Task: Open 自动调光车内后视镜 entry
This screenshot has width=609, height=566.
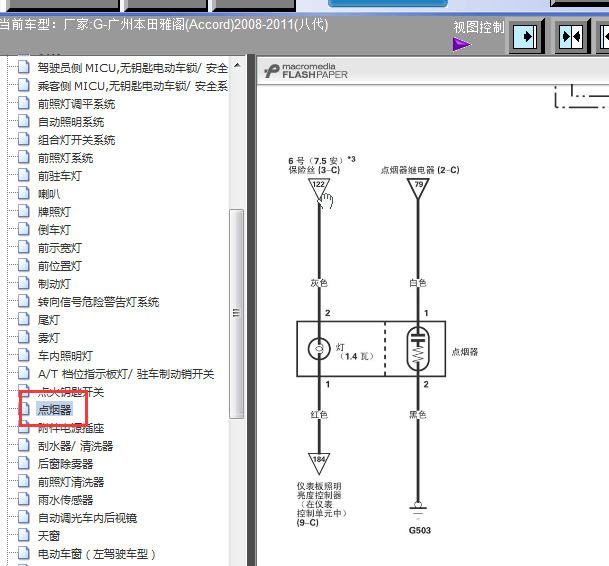Action: (x=87, y=518)
